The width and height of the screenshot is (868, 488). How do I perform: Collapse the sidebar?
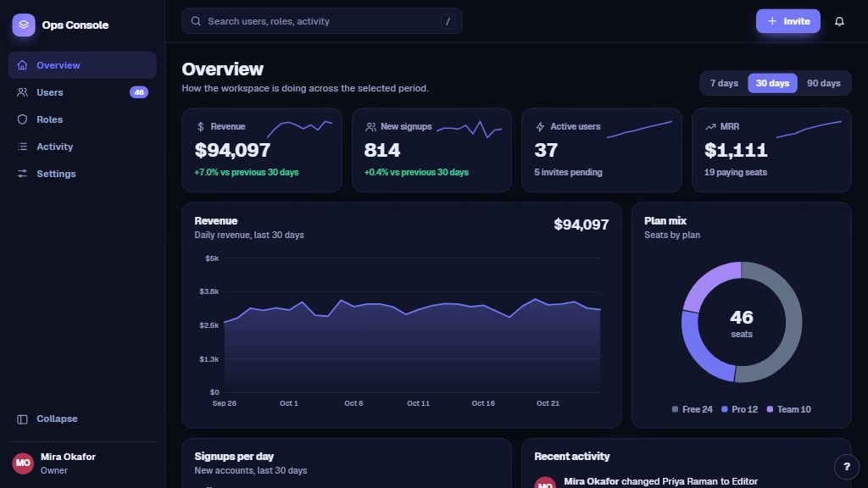[x=82, y=419]
